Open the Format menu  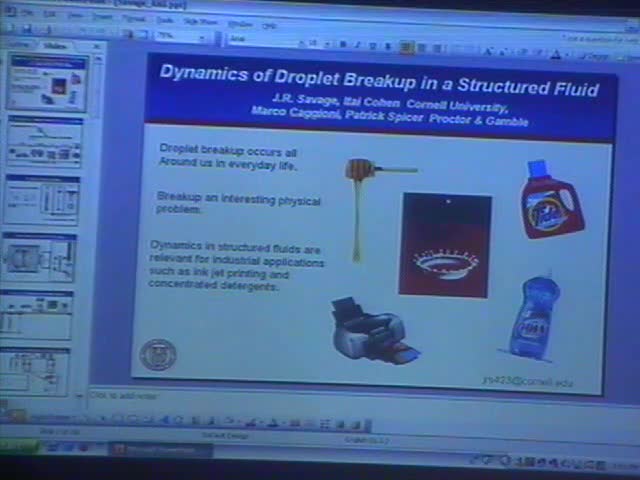coord(133,18)
